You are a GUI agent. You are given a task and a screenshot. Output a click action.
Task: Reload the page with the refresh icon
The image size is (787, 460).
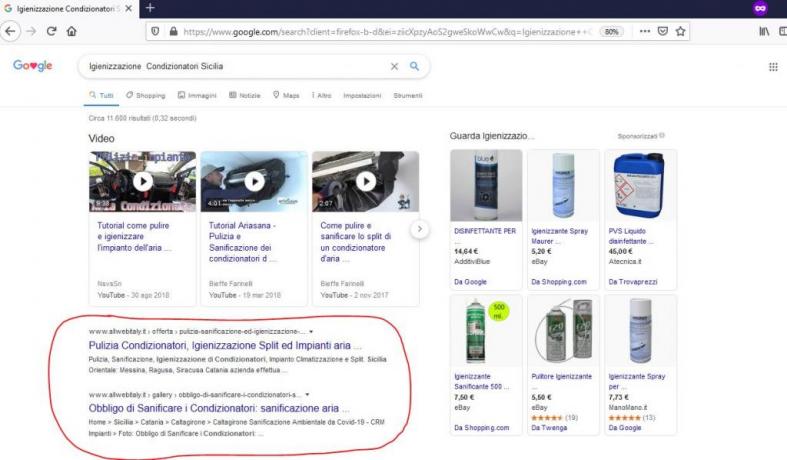tap(51, 31)
